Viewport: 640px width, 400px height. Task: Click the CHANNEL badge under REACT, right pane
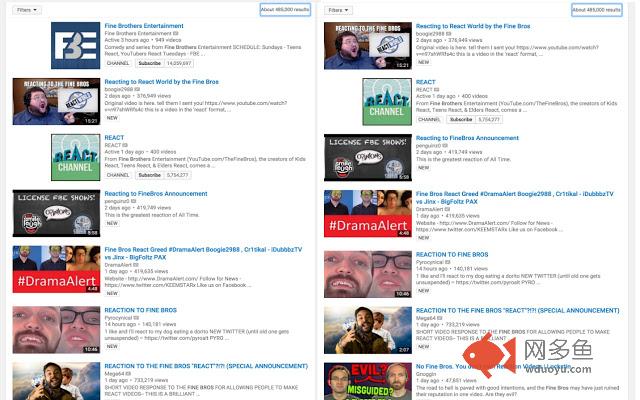(x=429, y=120)
